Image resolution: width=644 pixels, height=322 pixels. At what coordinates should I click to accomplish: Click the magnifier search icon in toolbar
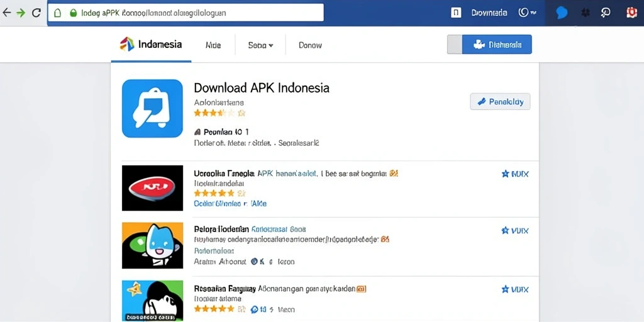point(606,13)
